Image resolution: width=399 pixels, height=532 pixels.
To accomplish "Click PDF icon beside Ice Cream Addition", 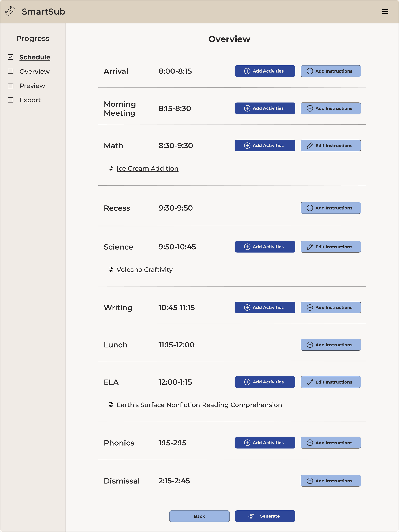I will 111,168.
